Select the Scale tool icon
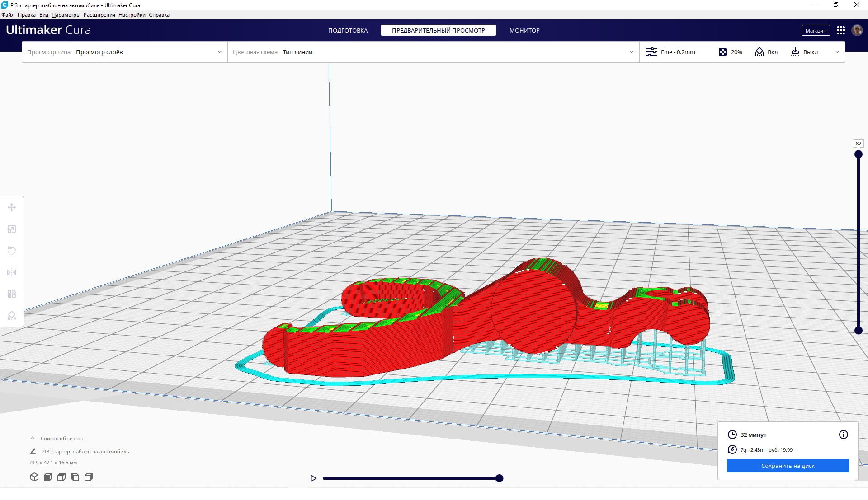 coord(12,229)
